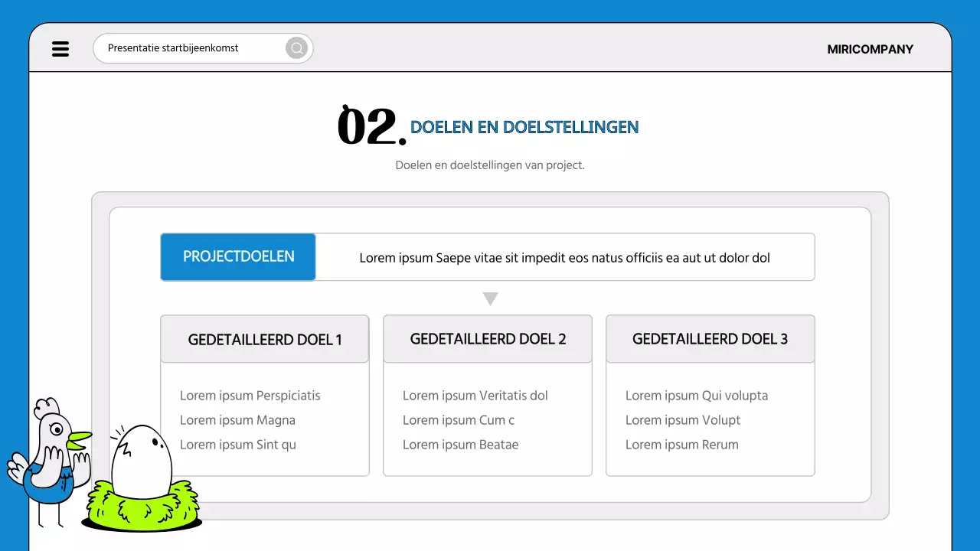The height and width of the screenshot is (551, 980).
Task: Select the PROJECTDOELEN blue tab
Action: click(237, 257)
